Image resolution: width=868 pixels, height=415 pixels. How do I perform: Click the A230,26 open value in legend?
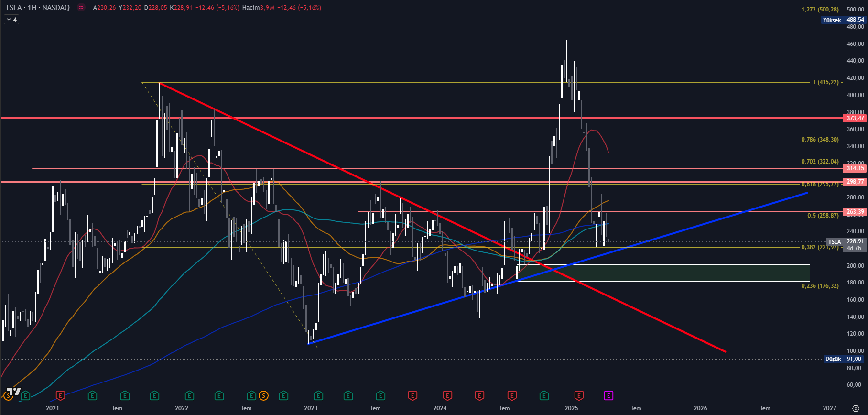[104, 8]
